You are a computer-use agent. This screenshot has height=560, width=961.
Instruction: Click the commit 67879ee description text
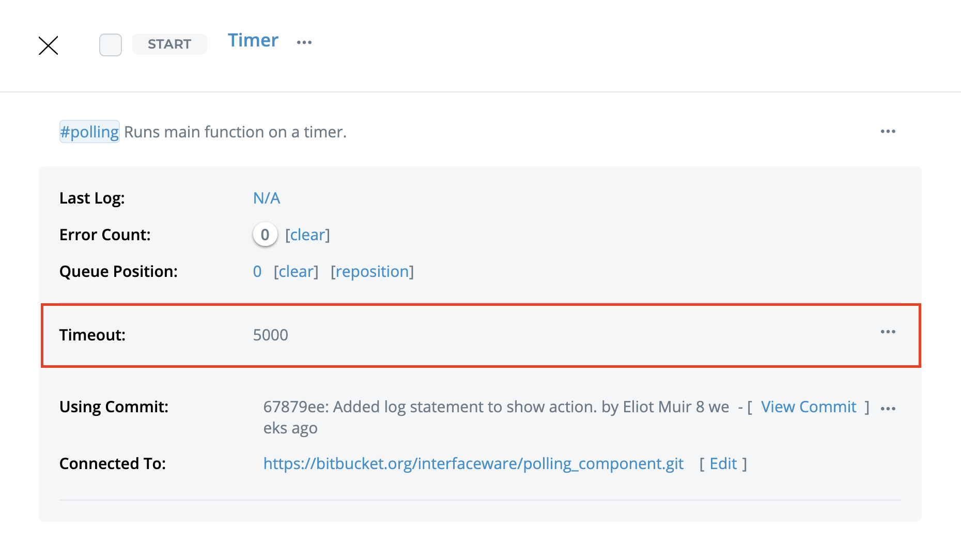(x=496, y=407)
